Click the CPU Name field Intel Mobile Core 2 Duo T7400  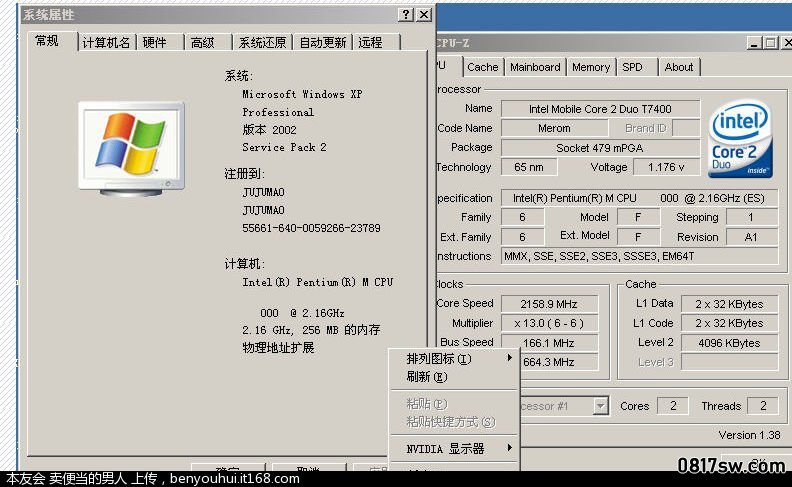coord(600,109)
